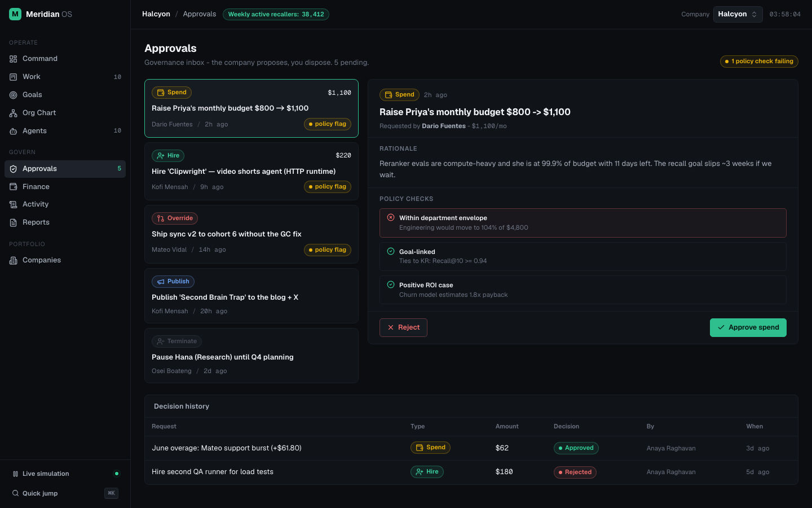Click the ⌘K shortcut badge
Screen dimensions: 812x508
111,493
